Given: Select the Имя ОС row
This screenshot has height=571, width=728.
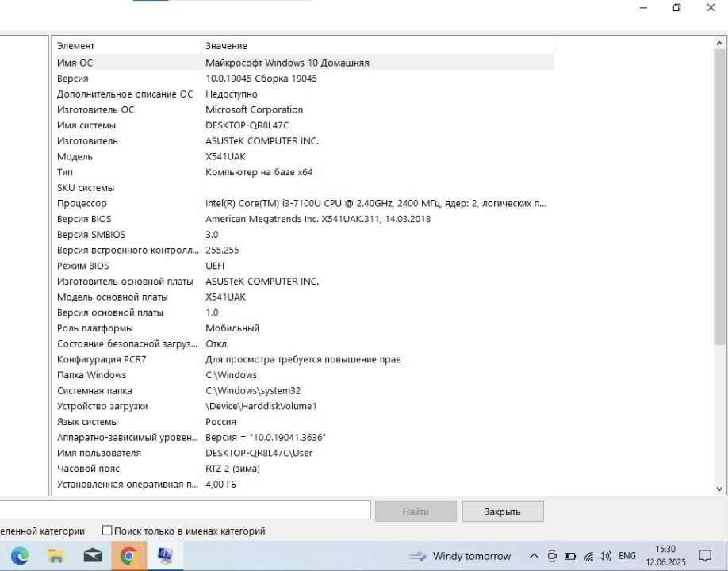Looking at the screenshot, I should [305, 63].
